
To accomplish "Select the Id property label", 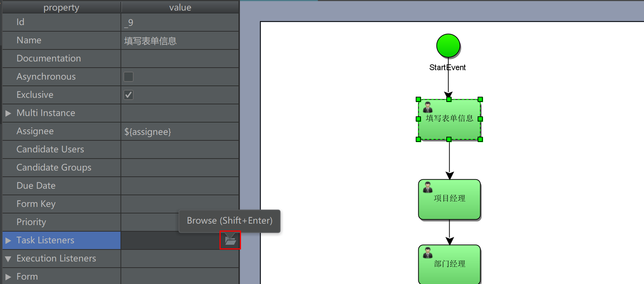I will click(x=20, y=22).
